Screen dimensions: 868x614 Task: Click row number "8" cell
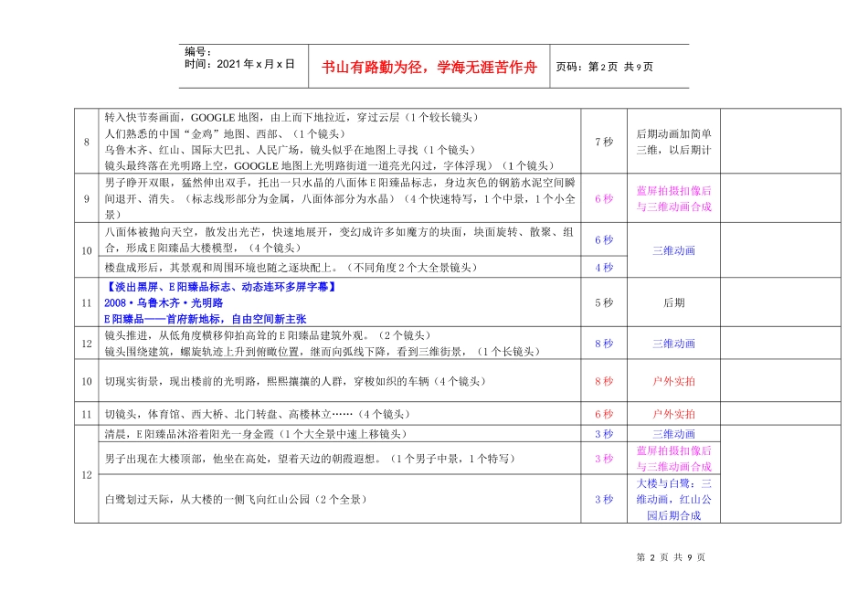pos(87,142)
